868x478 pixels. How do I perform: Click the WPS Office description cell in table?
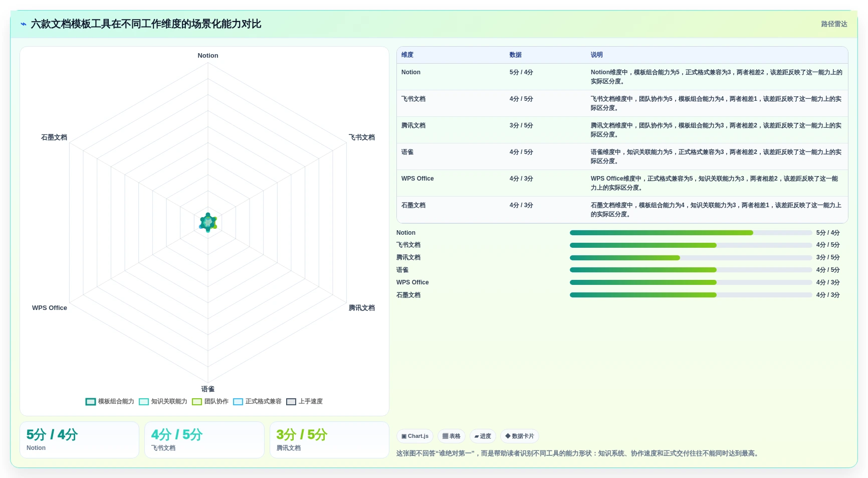(717, 183)
